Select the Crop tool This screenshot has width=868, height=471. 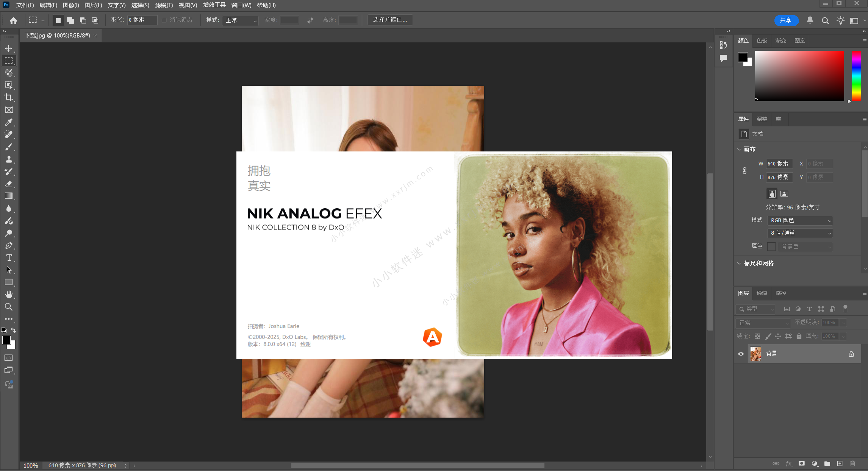pos(9,97)
